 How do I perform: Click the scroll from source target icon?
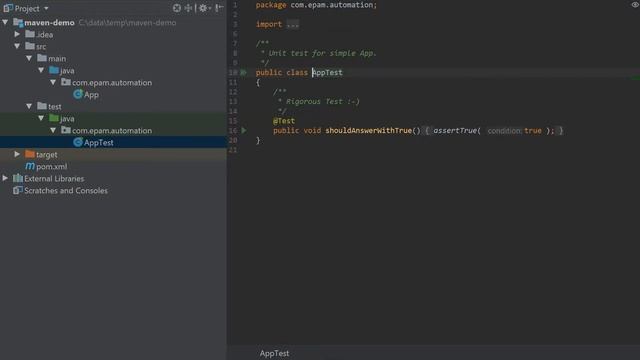pyautogui.click(x=176, y=8)
